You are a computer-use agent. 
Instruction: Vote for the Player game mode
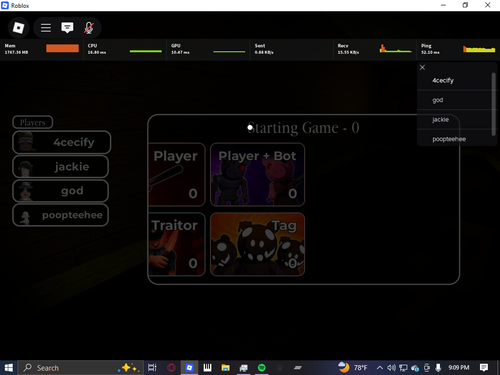pyautogui.click(x=177, y=175)
